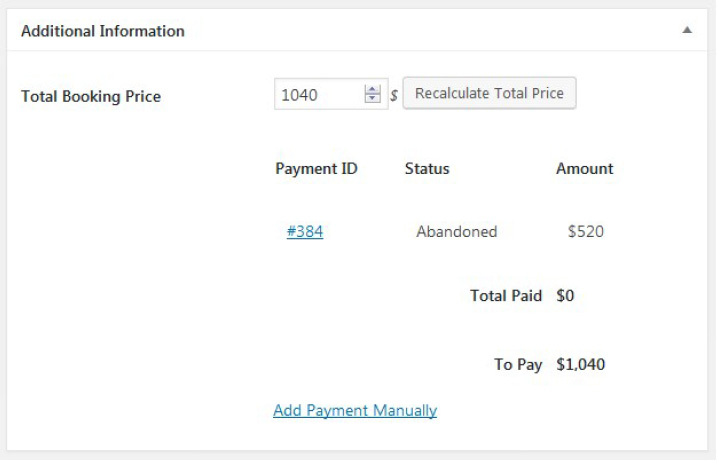Click the Additional Information panel title
Image resolution: width=717 pixels, height=462 pixels.
click(x=103, y=31)
